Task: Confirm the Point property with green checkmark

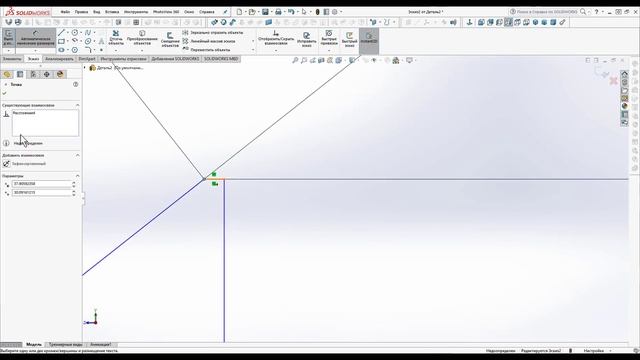Action: [4, 93]
